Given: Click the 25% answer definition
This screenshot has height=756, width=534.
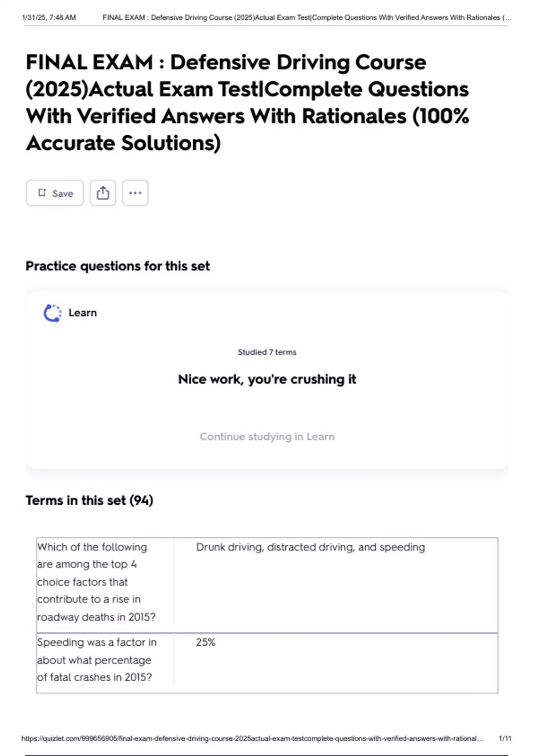Looking at the screenshot, I should click(x=206, y=642).
